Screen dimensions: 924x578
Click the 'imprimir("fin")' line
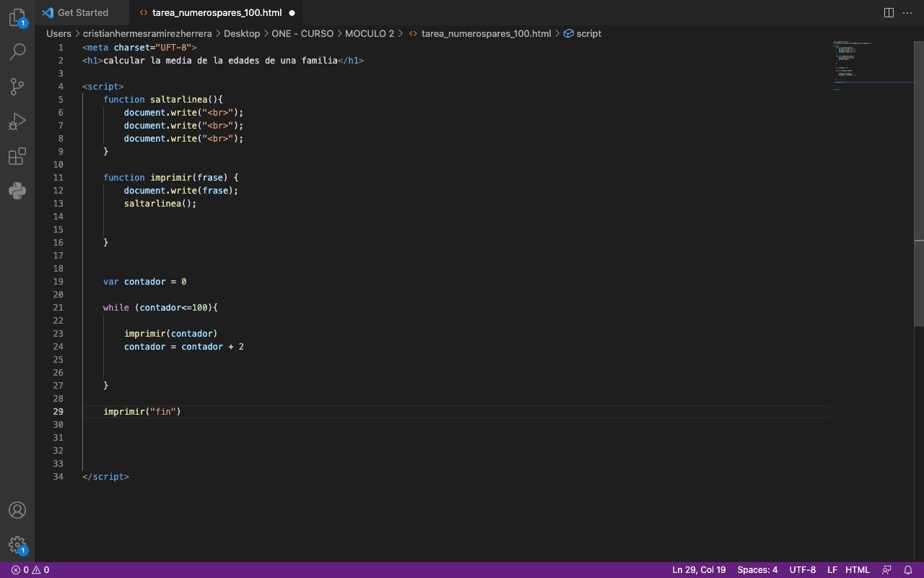[x=142, y=412]
